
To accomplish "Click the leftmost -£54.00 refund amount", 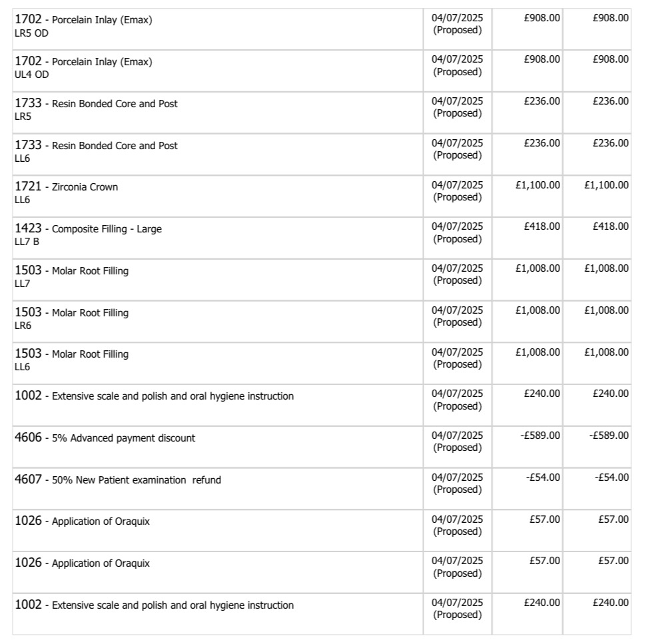I will tap(543, 478).
